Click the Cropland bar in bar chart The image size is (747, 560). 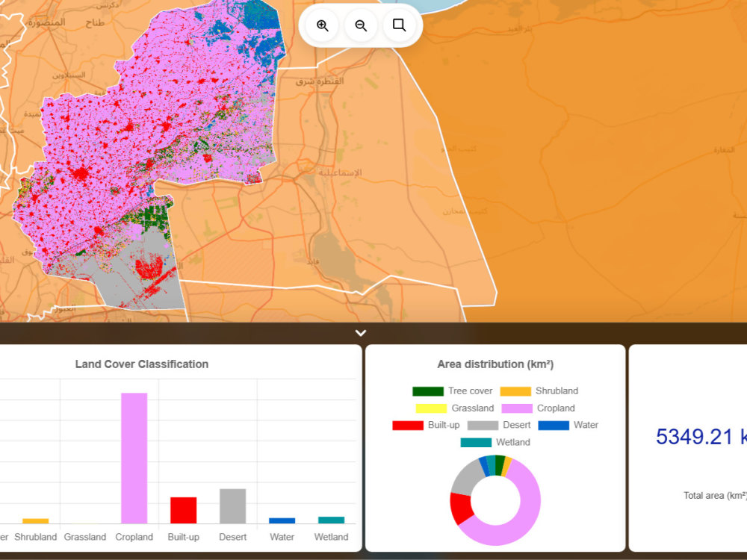[x=134, y=458]
